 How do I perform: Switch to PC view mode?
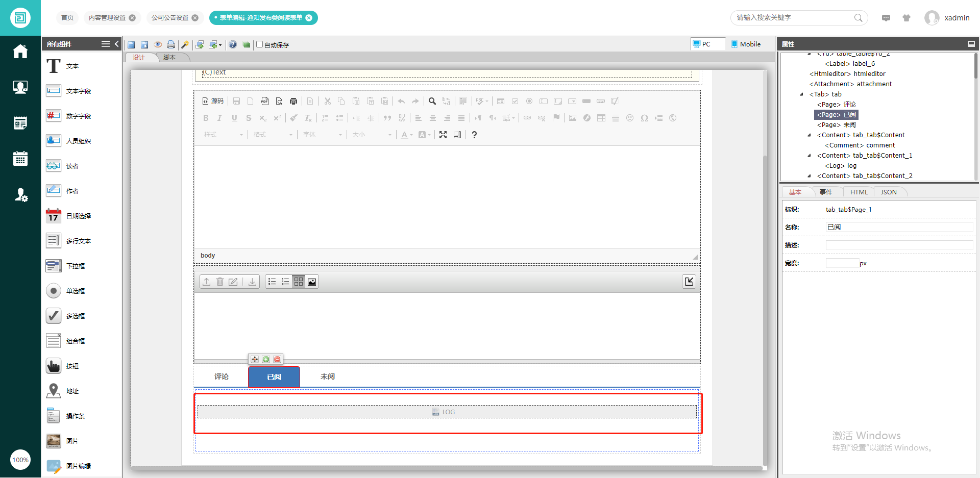click(x=708, y=44)
